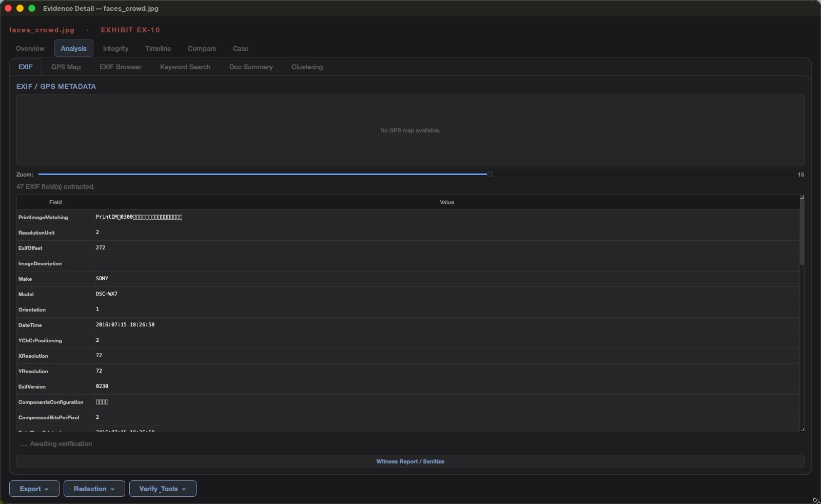
Task: Open the GPS Map sub-tab
Action: point(66,67)
